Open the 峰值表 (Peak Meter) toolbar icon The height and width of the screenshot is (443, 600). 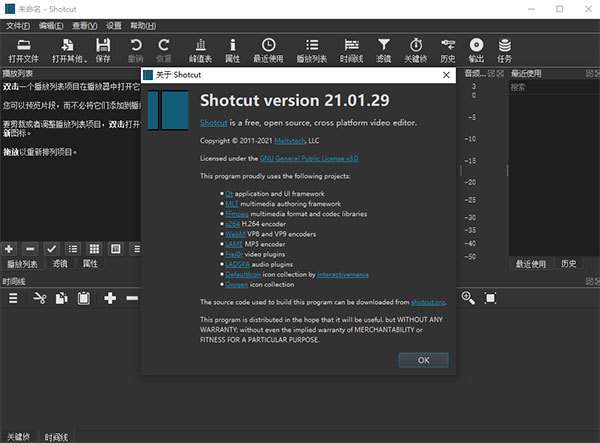coord(200,50)
